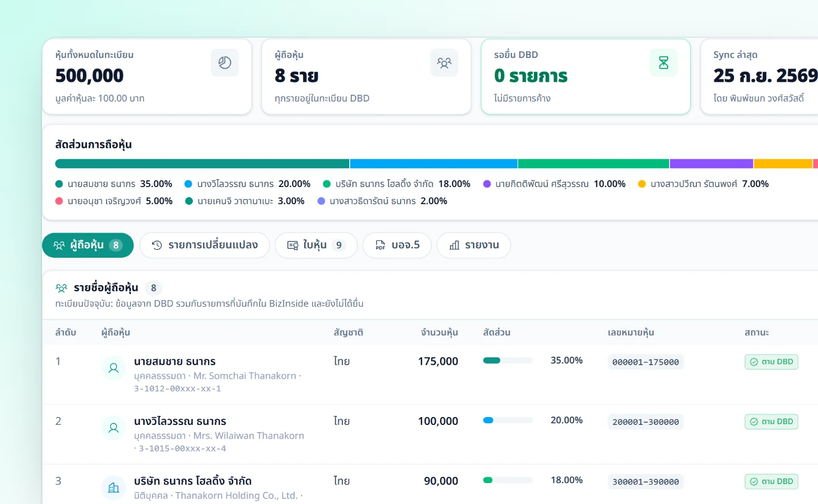Click the name นางวิไลวรรณ ธนากร in table
This screenshot has height=504, width=818.
click(x=180, y=421)
